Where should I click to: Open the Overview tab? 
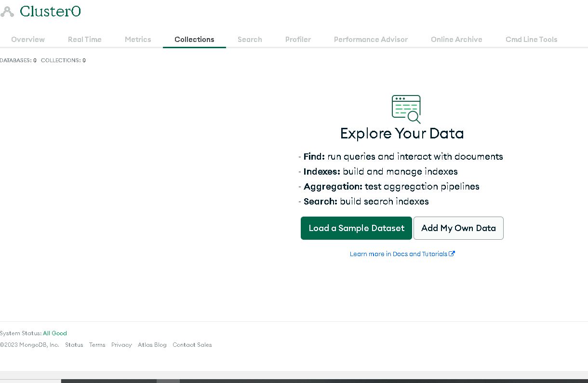tap(28, 40)
